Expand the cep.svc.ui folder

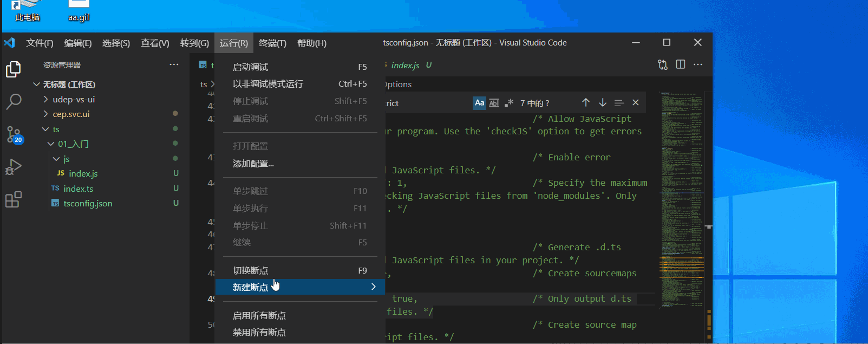[71, 114]
